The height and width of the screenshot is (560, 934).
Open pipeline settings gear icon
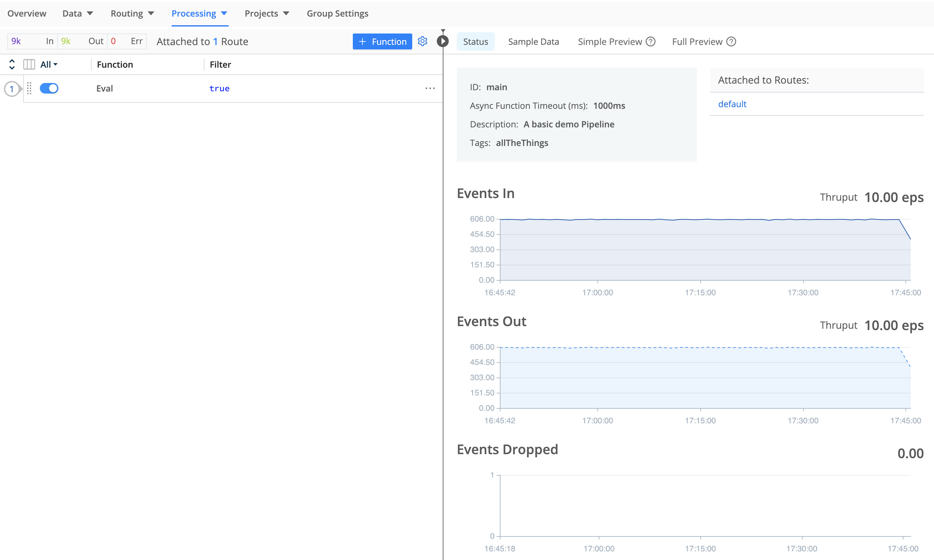point(423,41)
